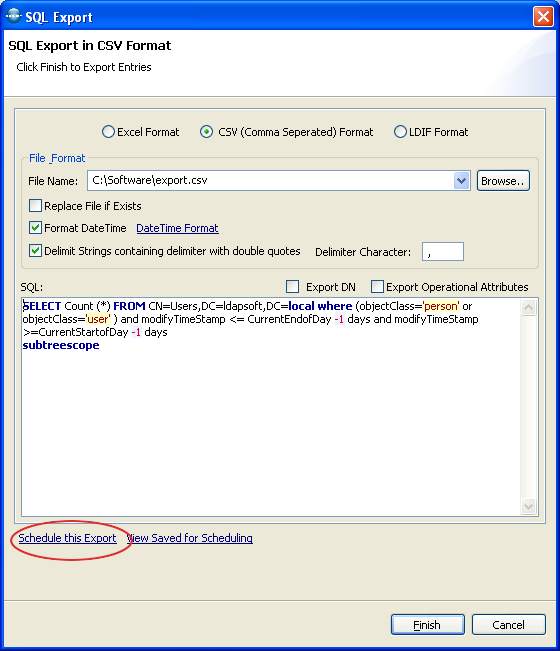Image resolution: width=560 pixels, height=651 pixels.
Task: Click into the File Name field
Action: [x=271, y=181]
